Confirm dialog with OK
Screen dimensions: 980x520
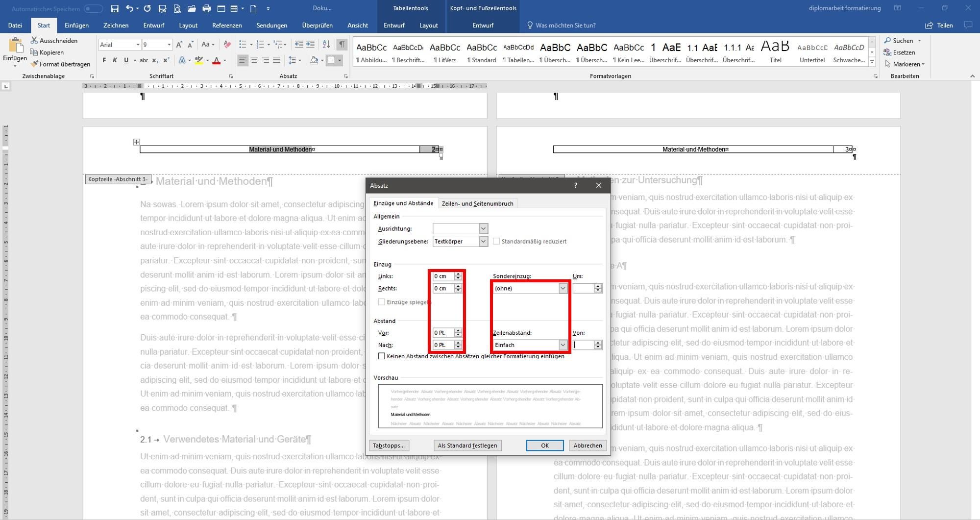coord(544,446)
